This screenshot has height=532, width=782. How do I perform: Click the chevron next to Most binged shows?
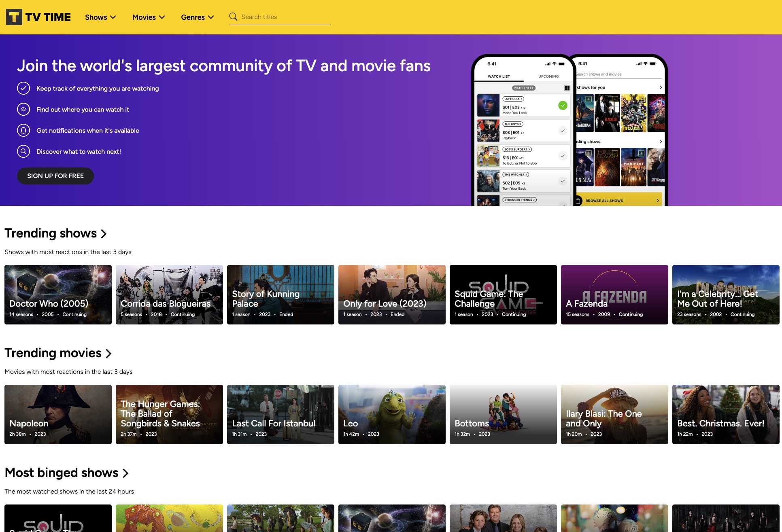125,473
